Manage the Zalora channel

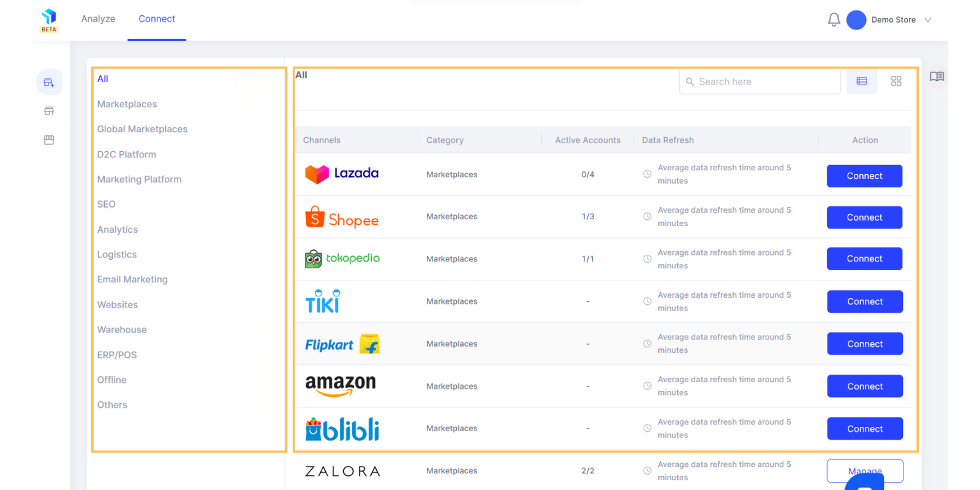(865, 470)
